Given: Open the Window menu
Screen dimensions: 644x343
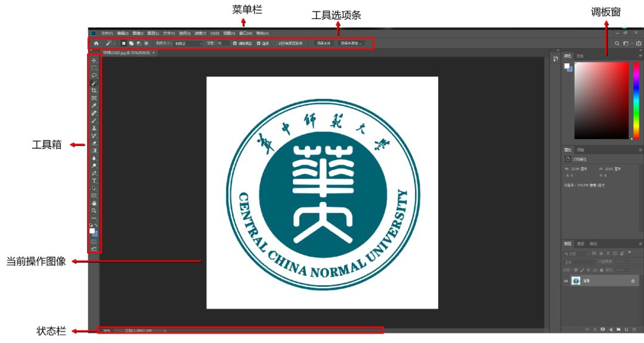Looking at the screenshot, I should (x=246, y=33).
